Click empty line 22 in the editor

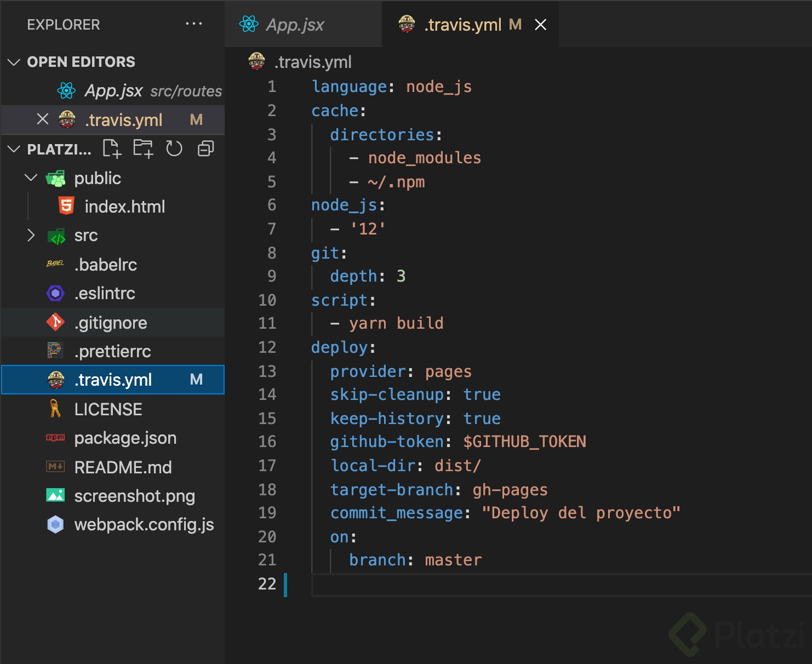pos(493,585)
